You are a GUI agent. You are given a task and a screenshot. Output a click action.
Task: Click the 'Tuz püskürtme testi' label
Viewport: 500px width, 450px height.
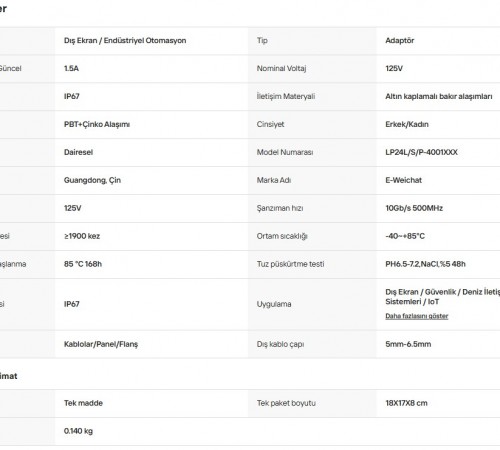click(290, 264)
